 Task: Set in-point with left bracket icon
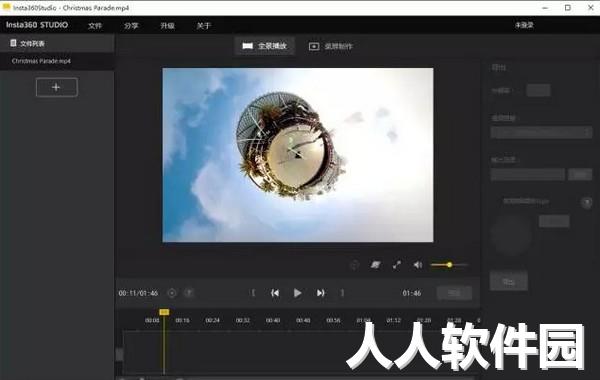click(x=253, y=293)
